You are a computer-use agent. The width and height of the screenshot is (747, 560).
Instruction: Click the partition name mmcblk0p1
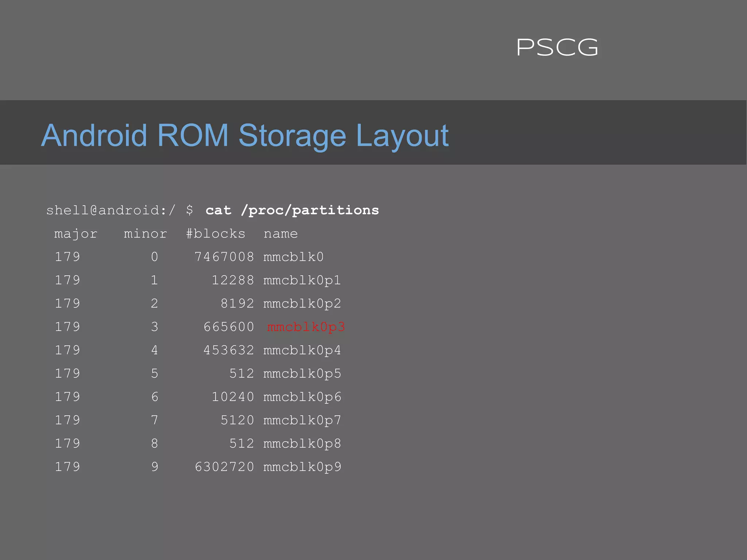coord(302,281)
